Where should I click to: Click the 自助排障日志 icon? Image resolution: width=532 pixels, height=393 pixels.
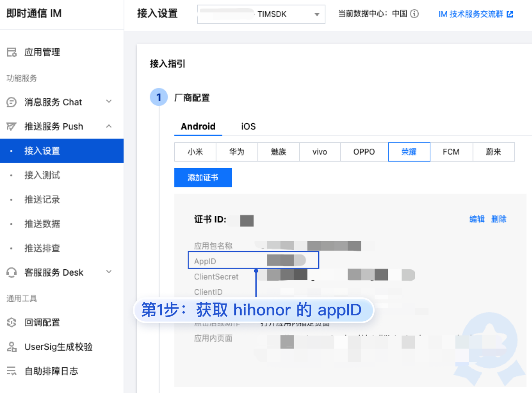coord(12,371)
